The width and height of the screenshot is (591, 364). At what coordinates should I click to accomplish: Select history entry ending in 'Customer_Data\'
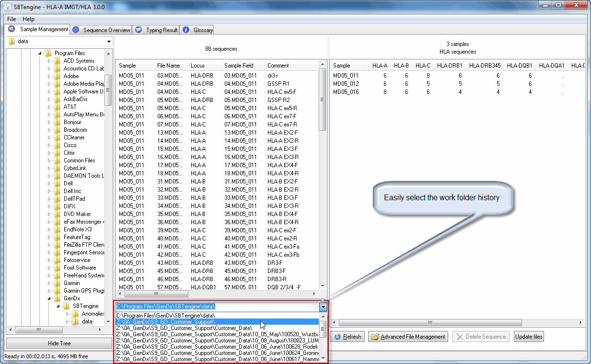coord(218,328)
